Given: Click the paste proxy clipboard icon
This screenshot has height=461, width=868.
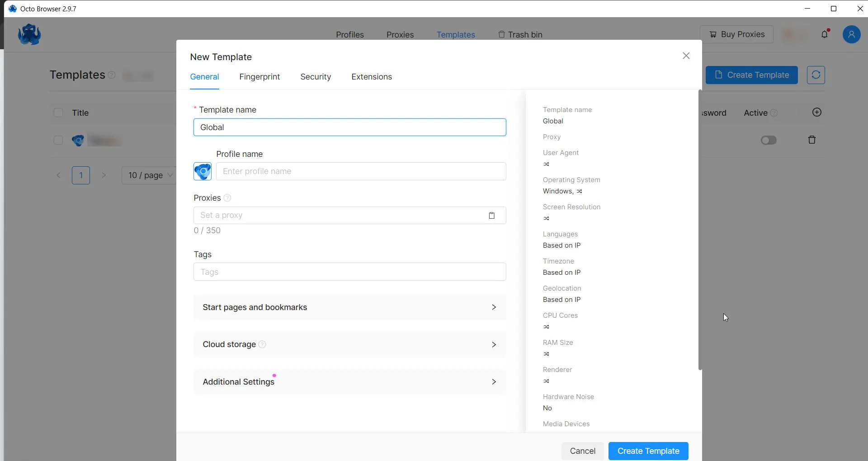Looking at the screenshot, I should (x=491, y=216).
